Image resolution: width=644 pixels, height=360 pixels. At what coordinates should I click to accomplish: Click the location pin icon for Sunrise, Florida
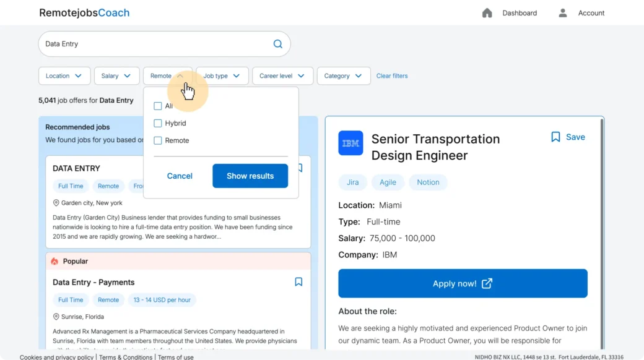click(x=56, y=317)
